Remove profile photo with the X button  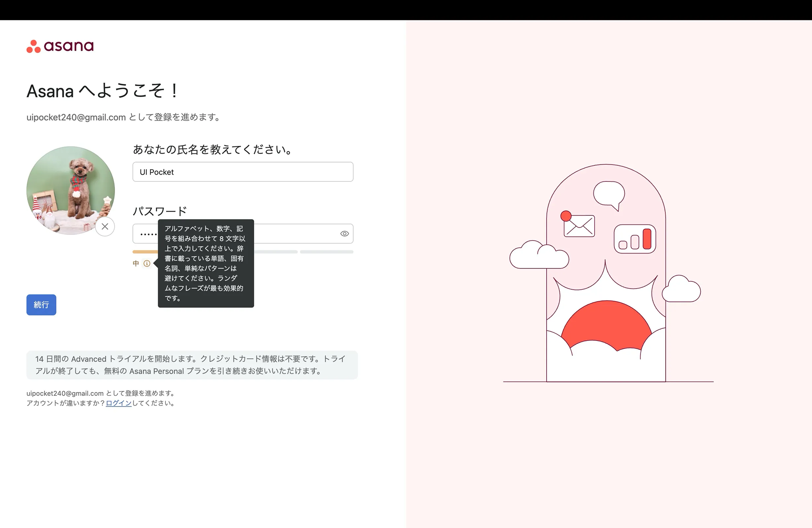[105, 226]
